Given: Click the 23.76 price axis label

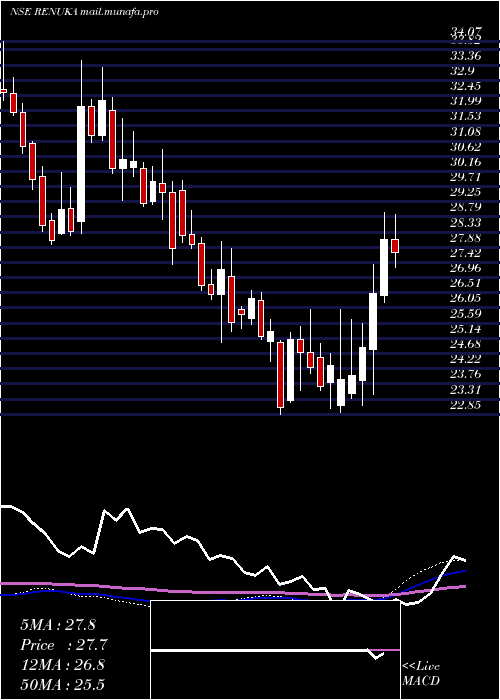Looking at the screenshot, I should [466, 375].
